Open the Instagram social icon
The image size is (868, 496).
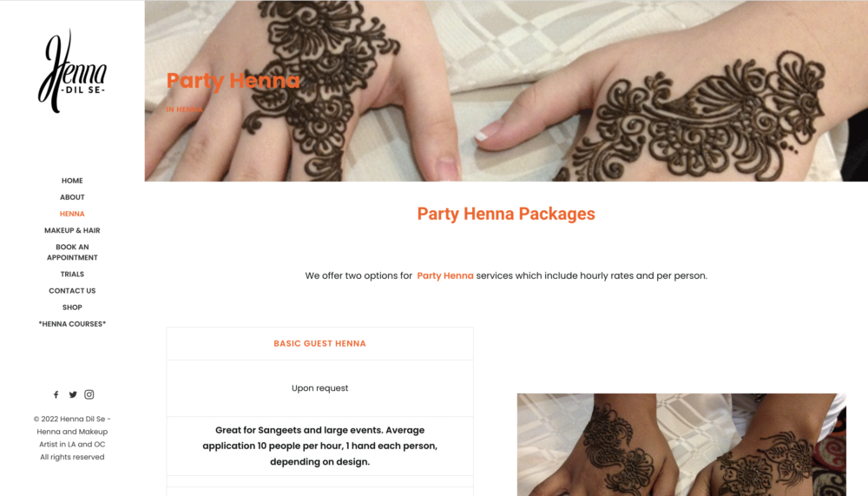pyautogui.click(x=89, y=394)
